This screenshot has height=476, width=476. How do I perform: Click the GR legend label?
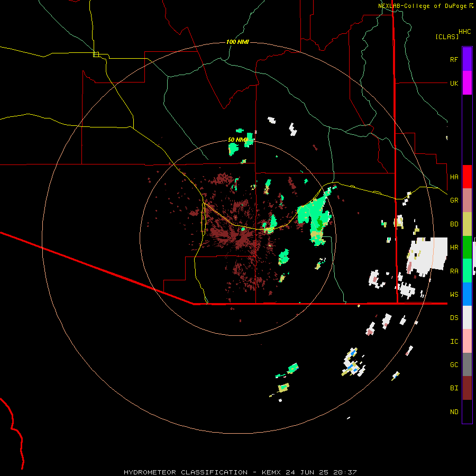[x=454, y=200]
